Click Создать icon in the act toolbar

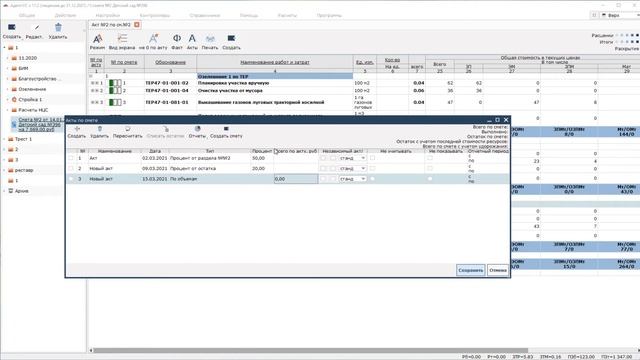click(x=231, y=38)
